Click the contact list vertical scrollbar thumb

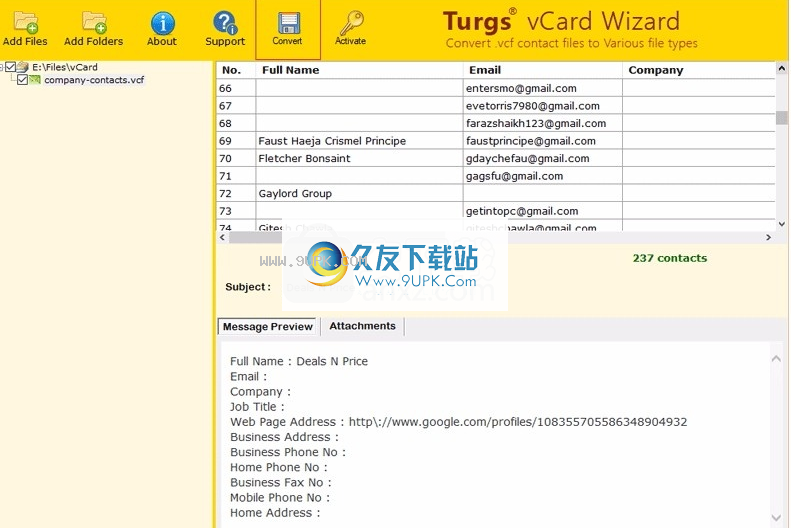(x=781, y=118)
